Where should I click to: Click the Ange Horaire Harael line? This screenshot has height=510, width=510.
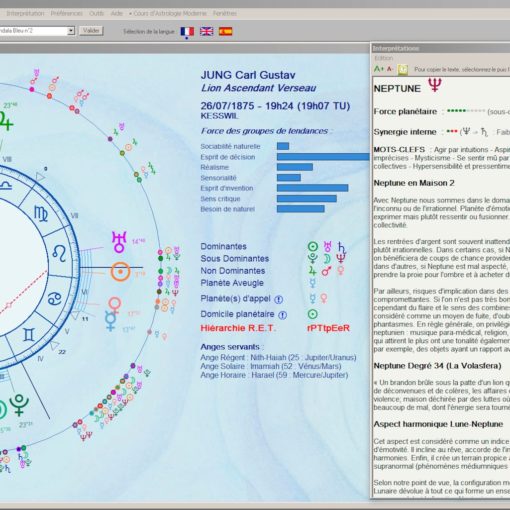(x=274, y=375)
